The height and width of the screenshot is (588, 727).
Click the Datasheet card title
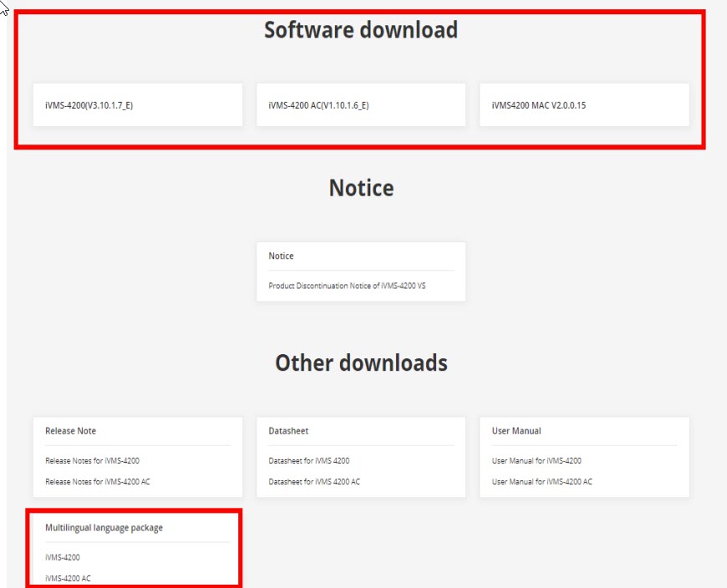(x=288, y=431)
